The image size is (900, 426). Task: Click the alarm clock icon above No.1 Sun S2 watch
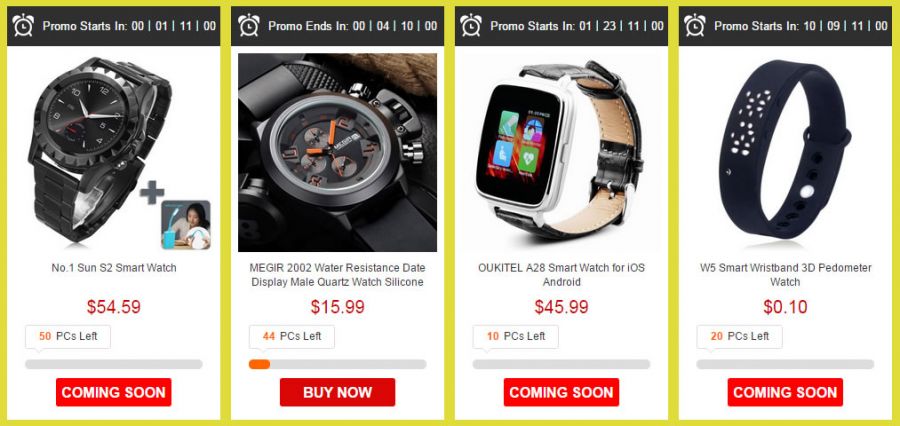23,25
